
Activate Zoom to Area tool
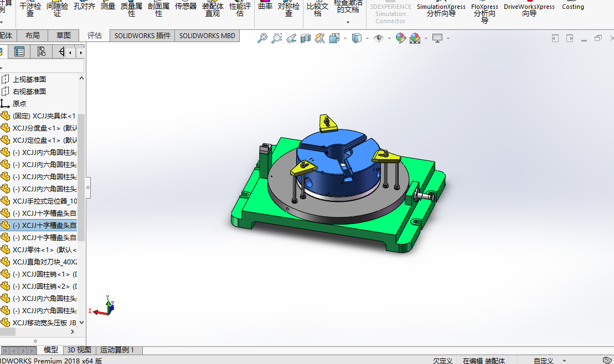[276, 38]
